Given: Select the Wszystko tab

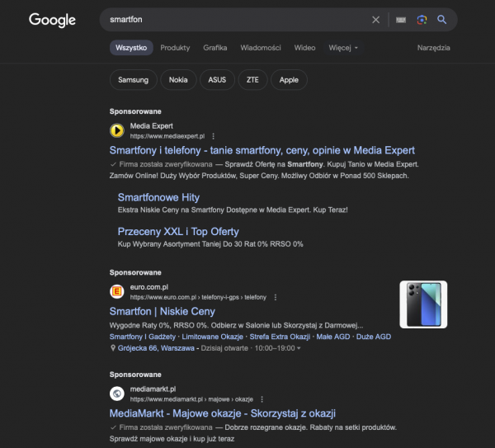Looking at the screenshot, I should [x=131, y=48].
